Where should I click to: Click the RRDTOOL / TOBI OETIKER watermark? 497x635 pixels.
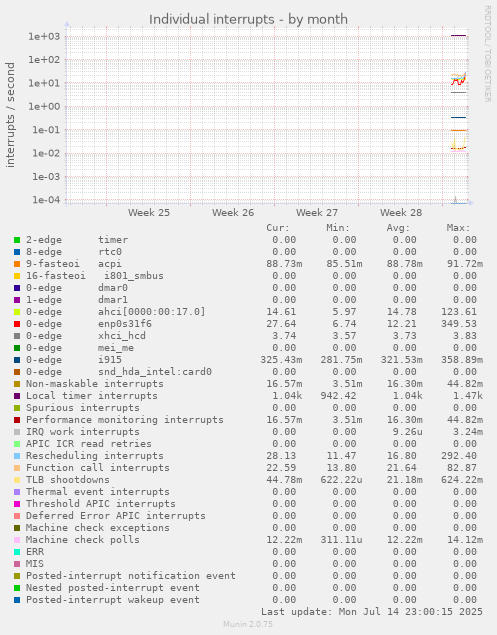coord(487,53)
